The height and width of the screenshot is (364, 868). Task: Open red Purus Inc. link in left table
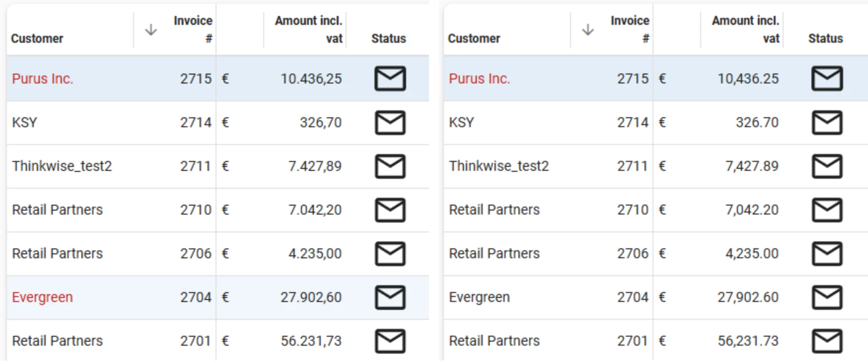coord(43,78)
